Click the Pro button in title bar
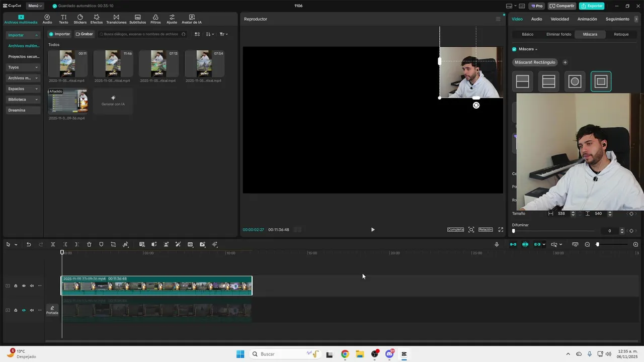 click(x=537, y=6)
